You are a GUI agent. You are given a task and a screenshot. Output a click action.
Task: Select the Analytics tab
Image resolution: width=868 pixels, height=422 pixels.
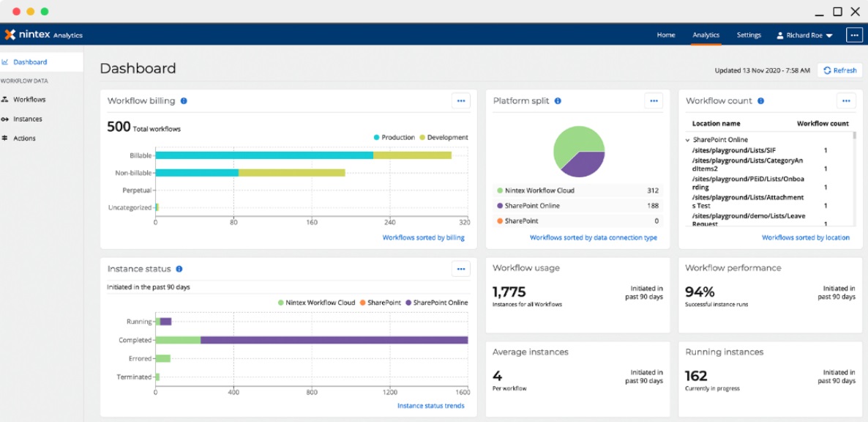(x=706, y=35)
